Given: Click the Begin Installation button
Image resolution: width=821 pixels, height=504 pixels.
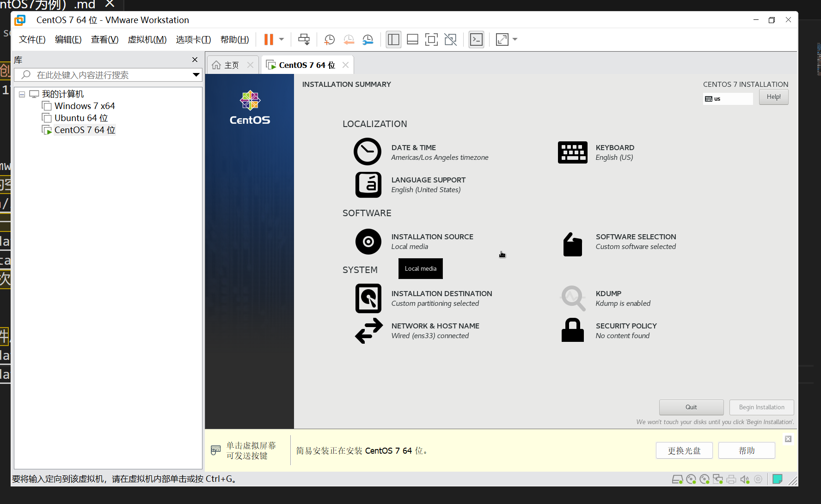Looking at the screenshot, I should [761, 407].
